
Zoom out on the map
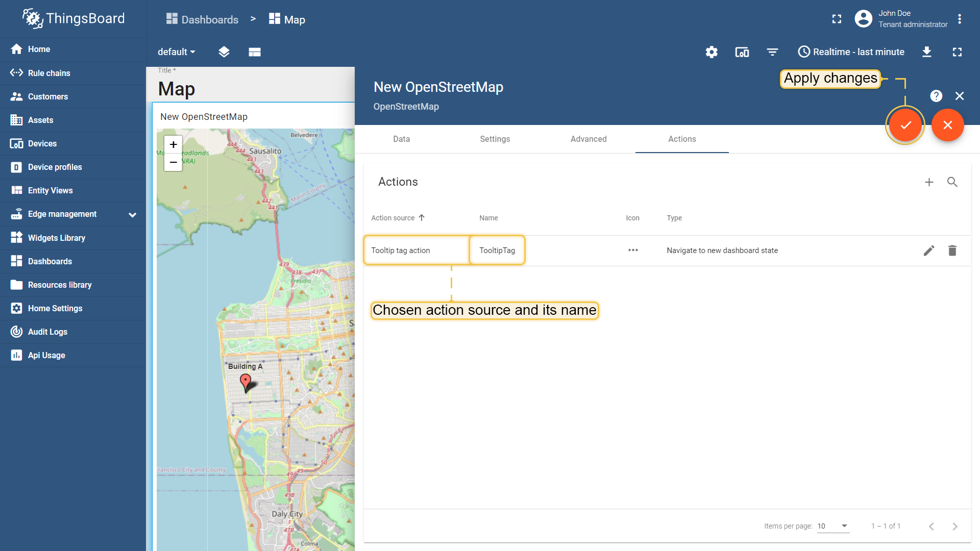174,162
